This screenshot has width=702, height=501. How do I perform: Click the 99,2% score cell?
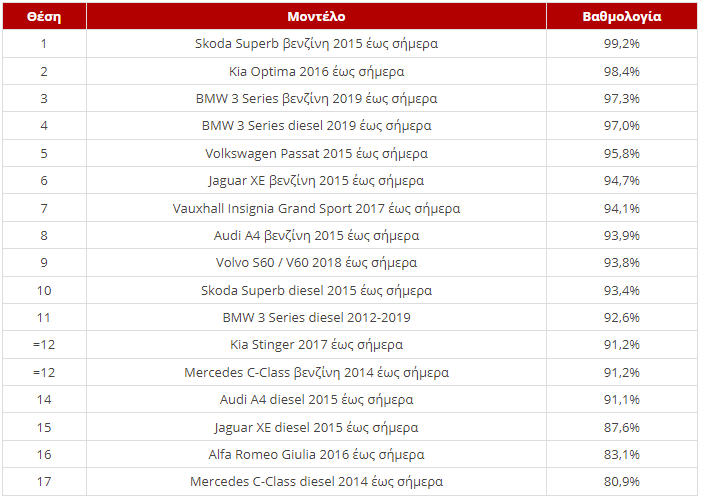point(622,44)
